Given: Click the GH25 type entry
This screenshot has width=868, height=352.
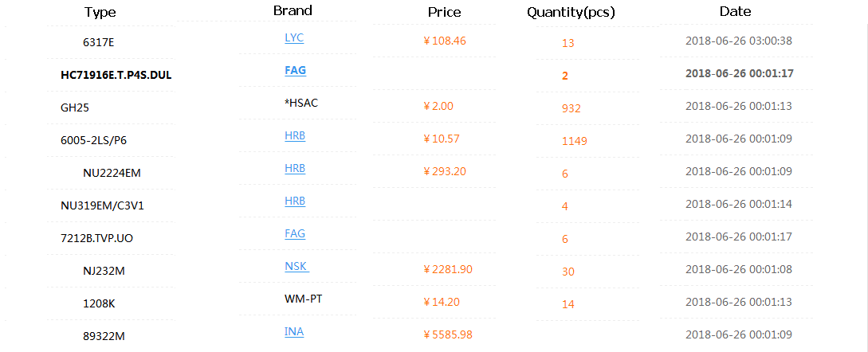Looking at the screenshot, I should point(73,108).
